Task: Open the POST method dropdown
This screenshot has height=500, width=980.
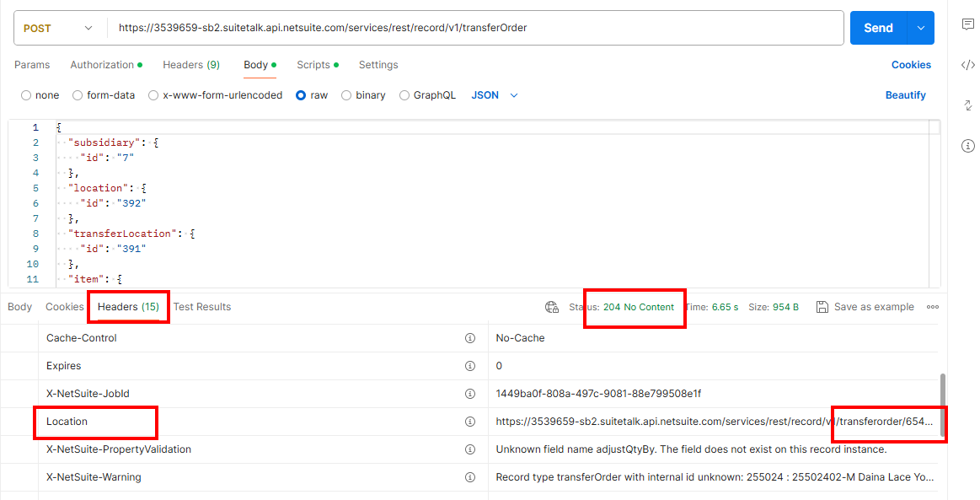Action: coord(59,28)
